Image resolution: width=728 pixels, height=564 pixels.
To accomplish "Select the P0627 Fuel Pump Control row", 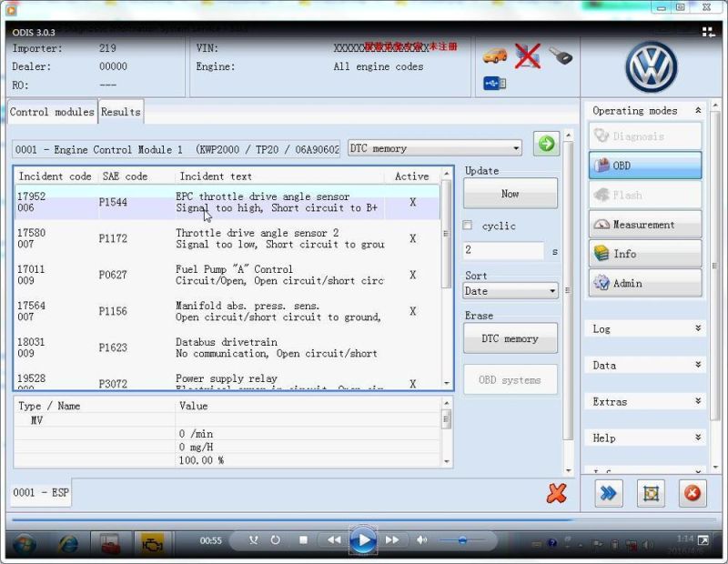I will coord(227,275).
